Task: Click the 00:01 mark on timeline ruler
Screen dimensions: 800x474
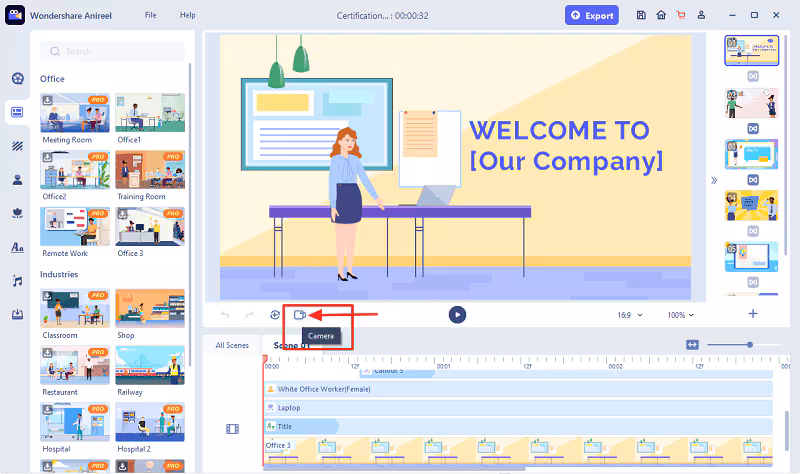Action: point(443,366)
